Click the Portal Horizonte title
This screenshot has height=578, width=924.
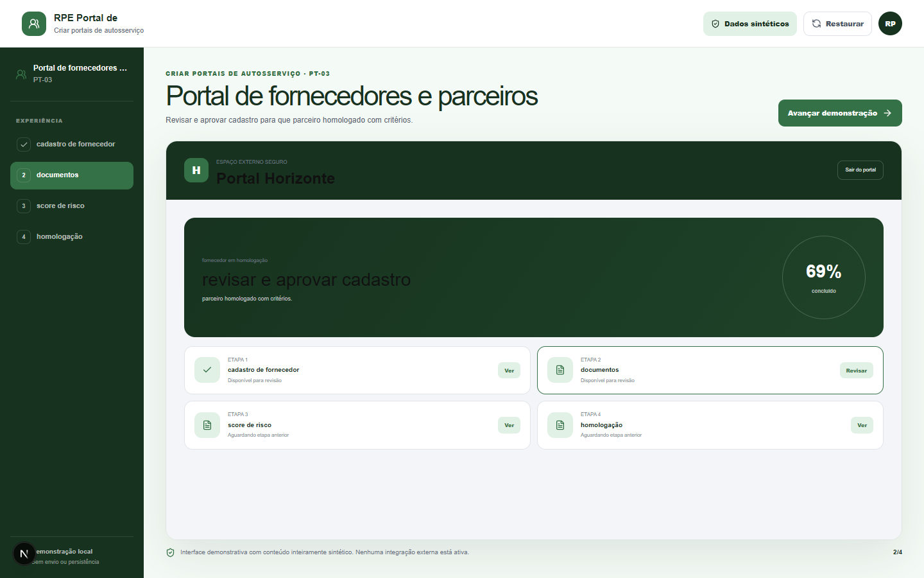tap(276, 179)
